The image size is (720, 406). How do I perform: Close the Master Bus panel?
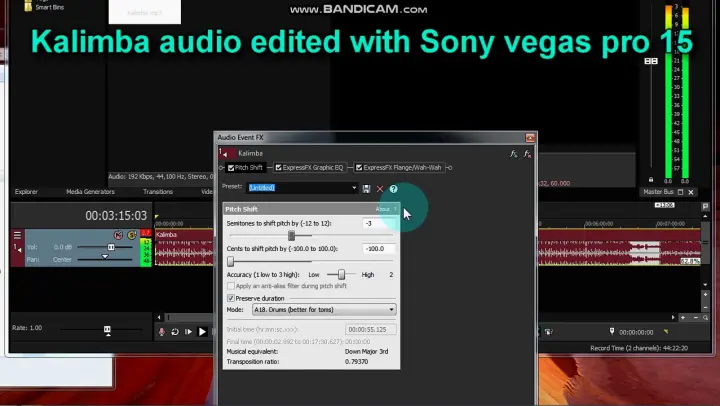pos(691,192)
